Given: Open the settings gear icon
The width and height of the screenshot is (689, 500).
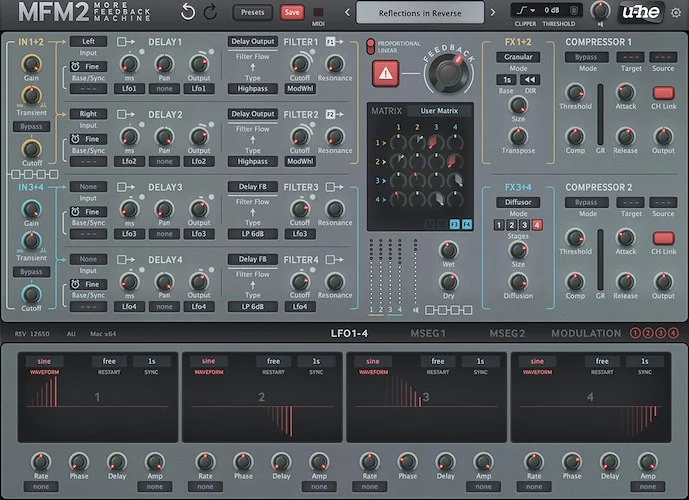Looking at the screenshot, I should pos(676,13).
